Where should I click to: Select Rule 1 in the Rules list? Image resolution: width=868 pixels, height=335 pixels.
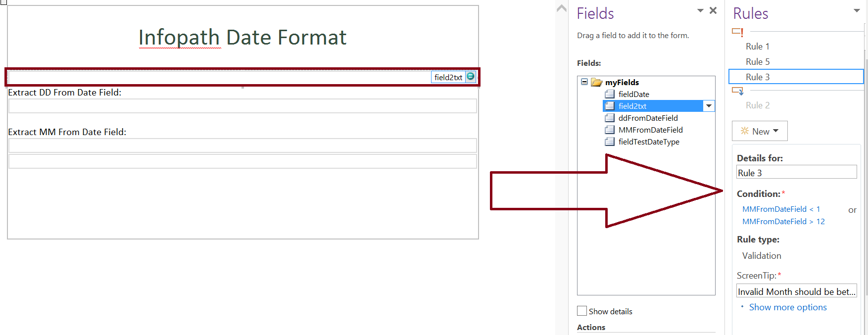[x=757, y=46]
